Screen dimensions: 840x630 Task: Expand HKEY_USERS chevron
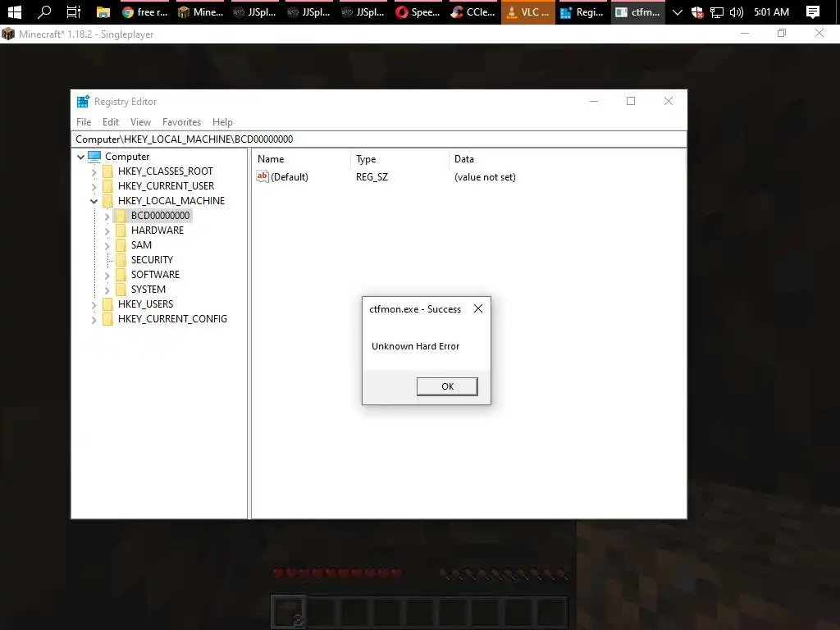tap(94, 305)
